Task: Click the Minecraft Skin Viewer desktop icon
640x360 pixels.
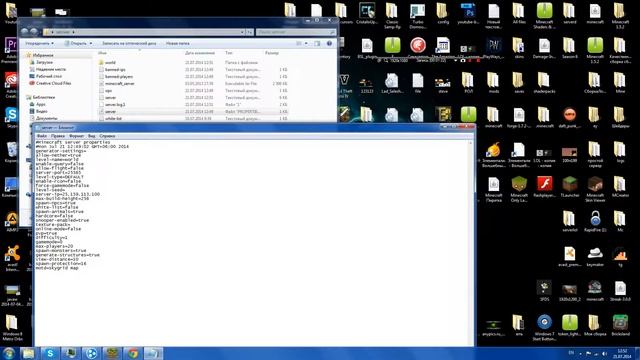Action: pos(595,189)
